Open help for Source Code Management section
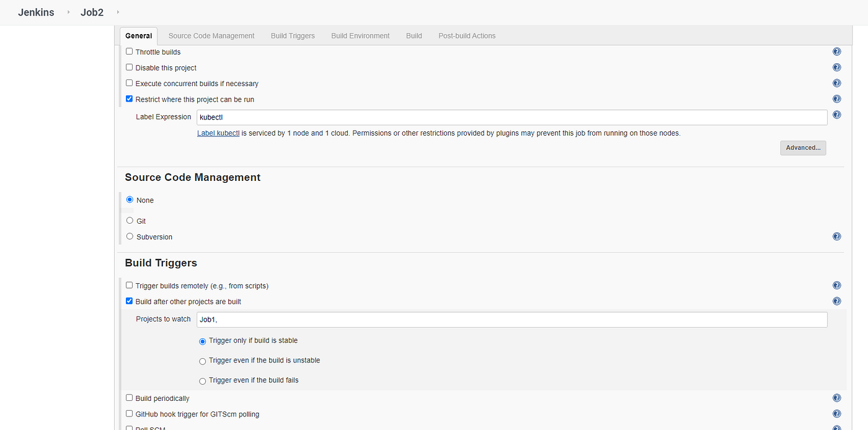The height and width of the screenshot is (430, 868). click(x=836, y=236)
